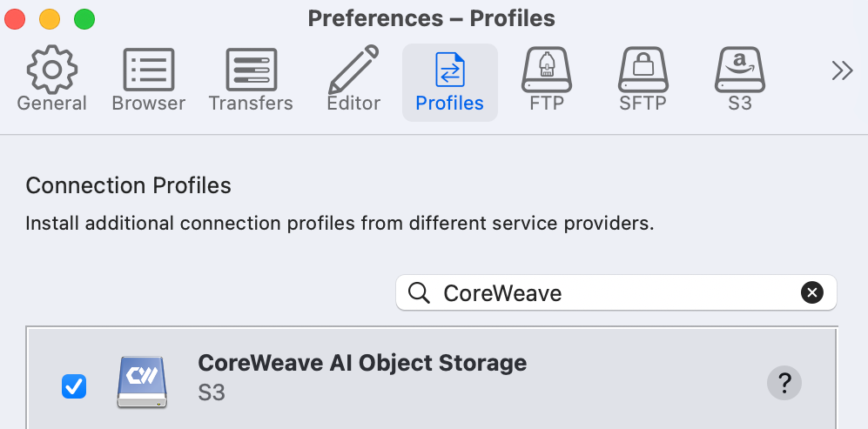
Task: Click the green zoom window button
Action: click(84, 19)
